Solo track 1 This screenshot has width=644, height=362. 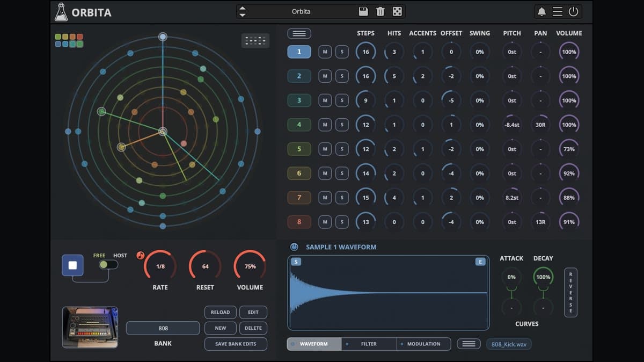click(x=342, y=52)
